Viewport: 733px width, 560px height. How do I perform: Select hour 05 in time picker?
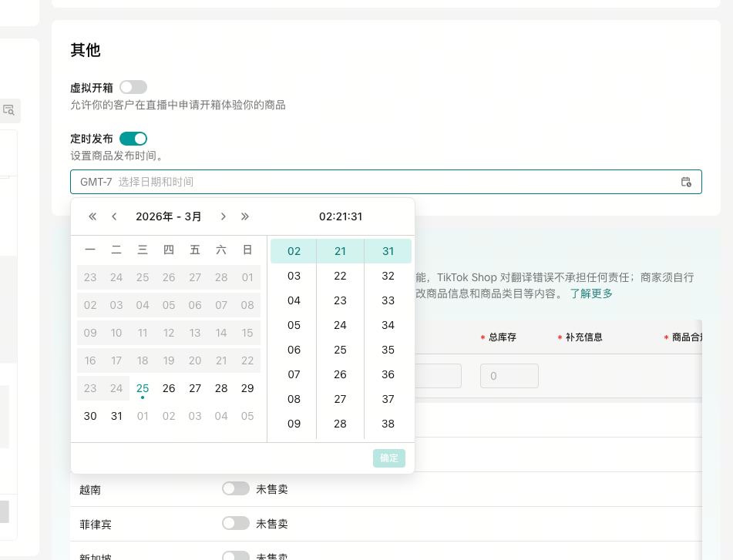click(294, 325)
